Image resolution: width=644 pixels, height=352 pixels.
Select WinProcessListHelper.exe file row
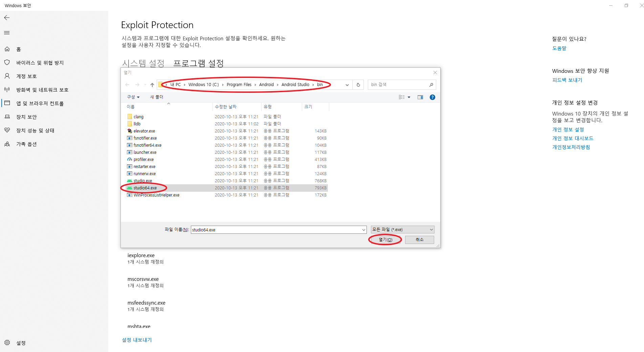[x=226, y=195]
